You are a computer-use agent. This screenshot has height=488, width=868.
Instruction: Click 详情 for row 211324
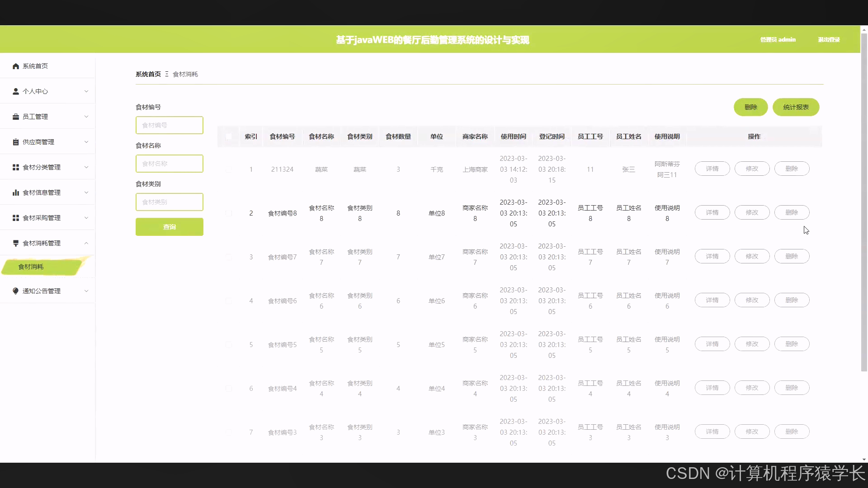712,169
